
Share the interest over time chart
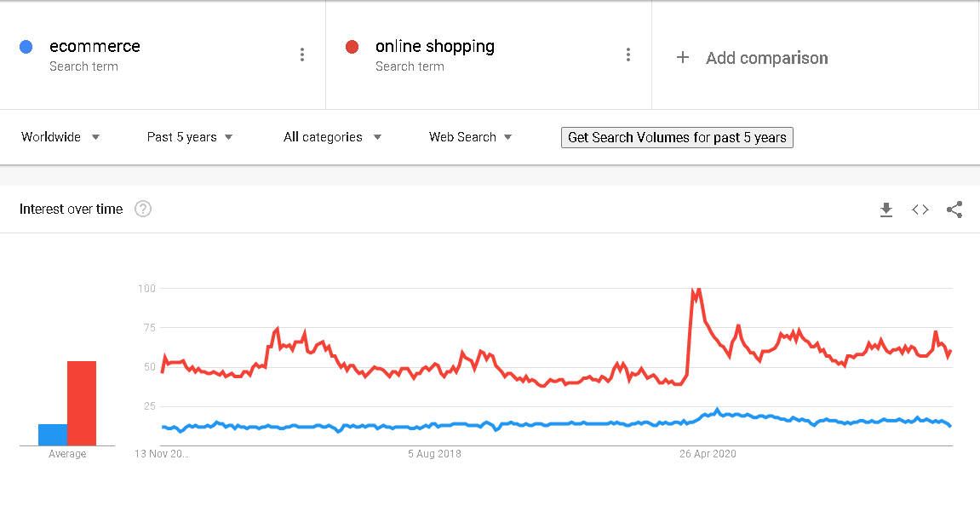pos(954,210)
